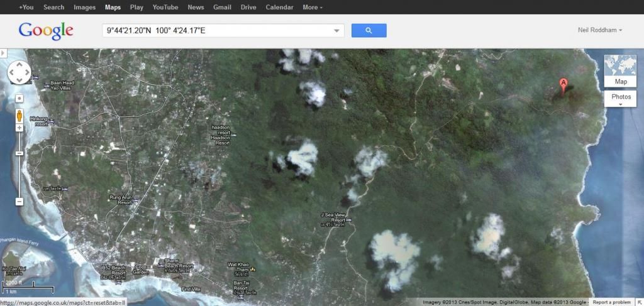Click Rung Arun Resort hotel icon
The width and height of the screenshot is (644, 306).
coord(136,200)
